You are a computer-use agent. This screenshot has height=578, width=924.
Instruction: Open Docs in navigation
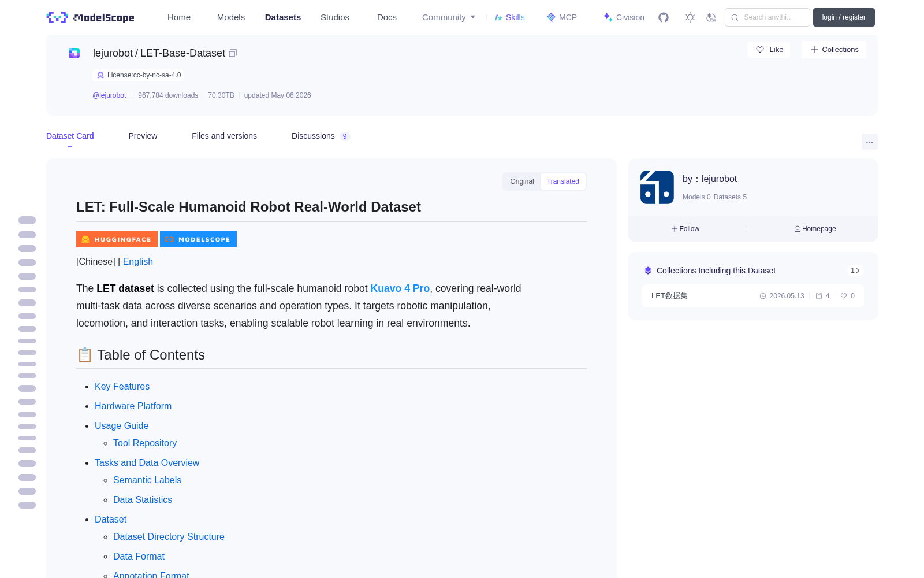(x=387, y=17)
